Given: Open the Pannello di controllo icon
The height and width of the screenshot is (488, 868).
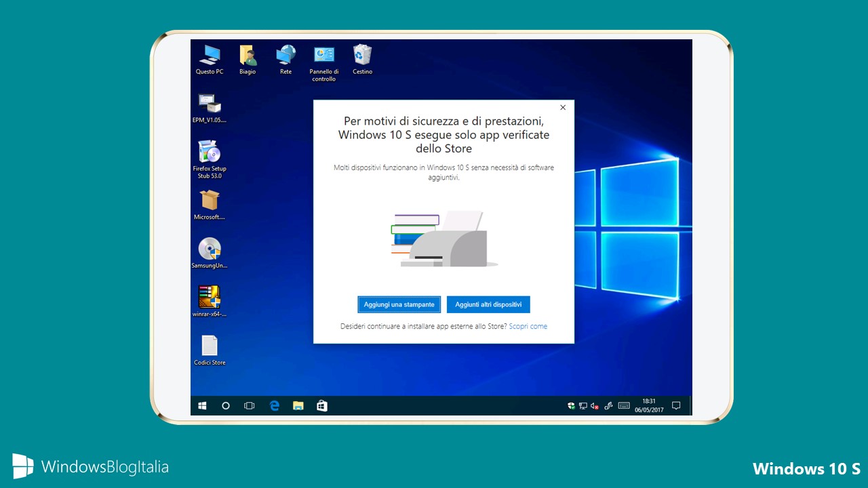Looking at the screenshot, I should click(x=323, y=63).
